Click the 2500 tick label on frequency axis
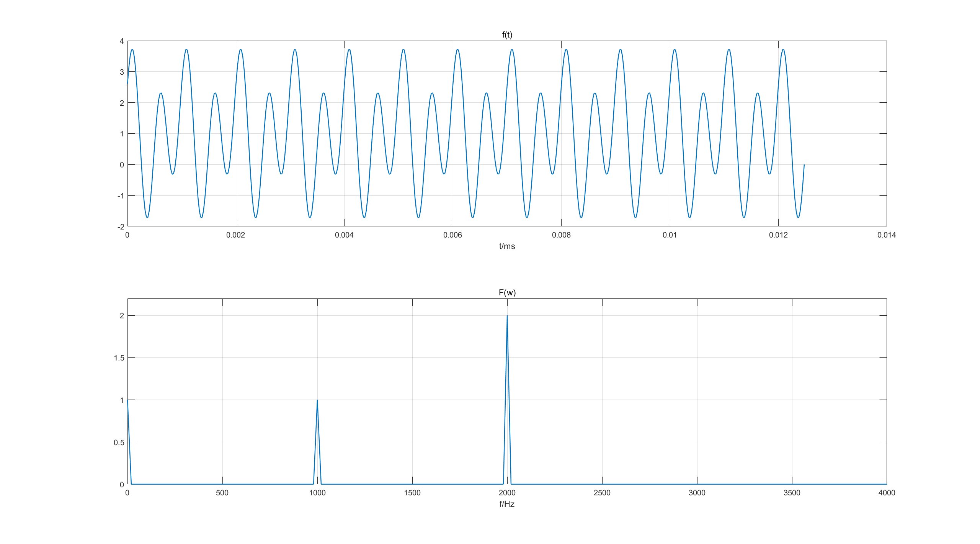Screen dimensions: 980x544 (602, 493)
